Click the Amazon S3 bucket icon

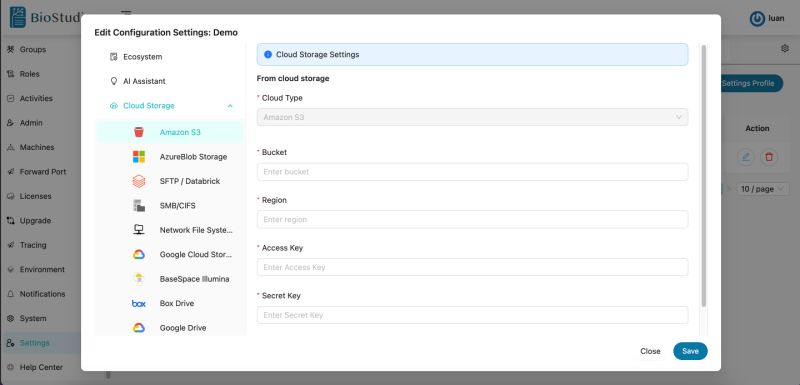click(x=139, y=132)
